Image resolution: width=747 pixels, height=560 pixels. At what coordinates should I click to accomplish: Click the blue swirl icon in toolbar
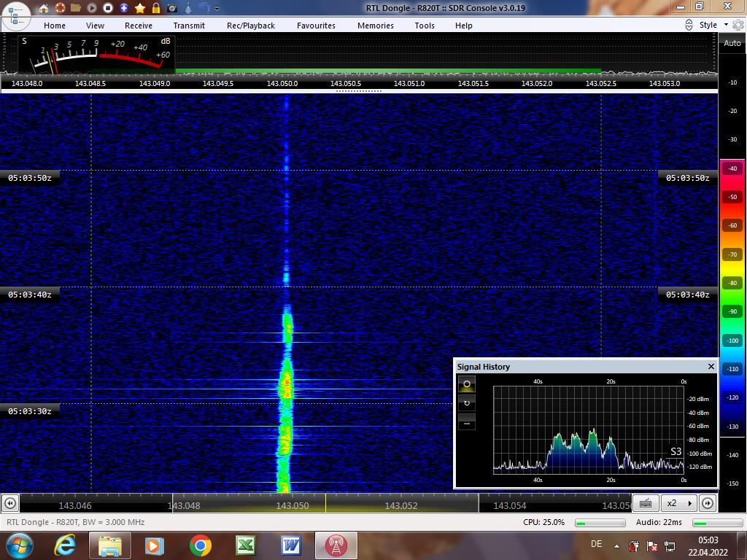point(204,7)
